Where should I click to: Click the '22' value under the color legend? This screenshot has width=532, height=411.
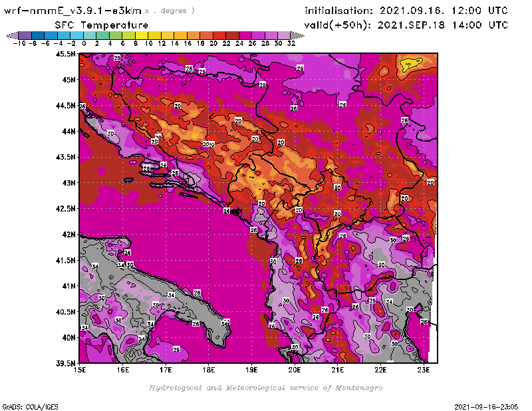pyautogui.click(x=226, y=44)
